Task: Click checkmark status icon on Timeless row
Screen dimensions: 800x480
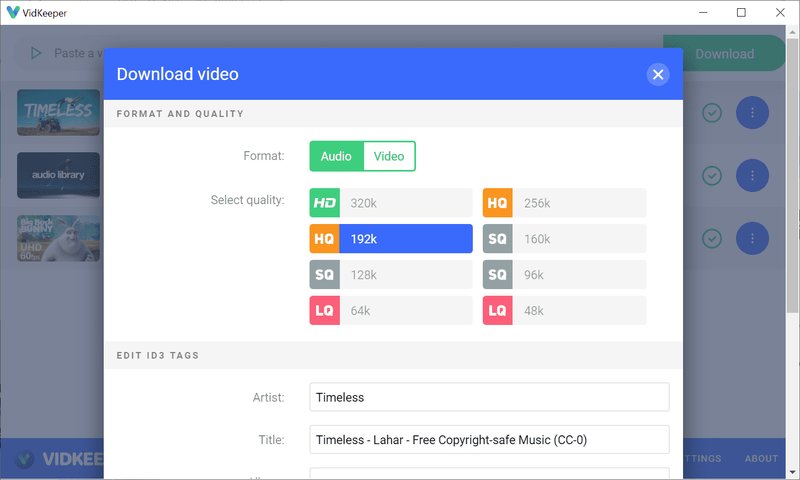Action: (x=712, y=112)
